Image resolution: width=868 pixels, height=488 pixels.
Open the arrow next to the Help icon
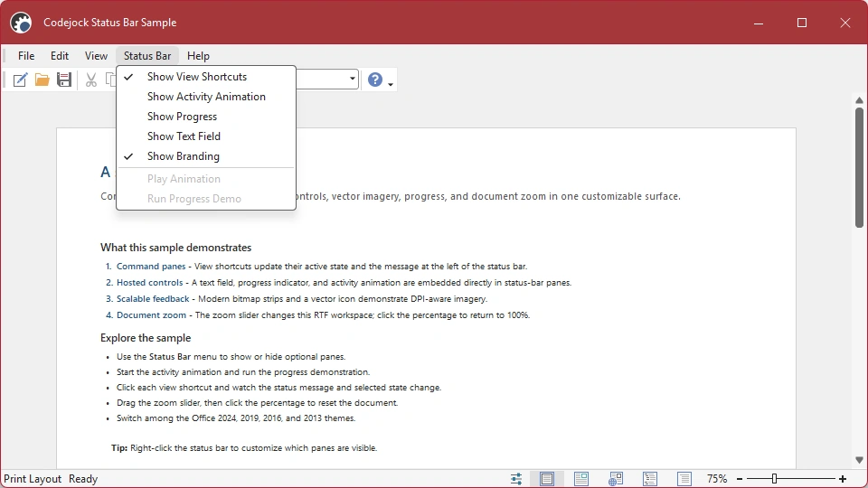(391, 84)
